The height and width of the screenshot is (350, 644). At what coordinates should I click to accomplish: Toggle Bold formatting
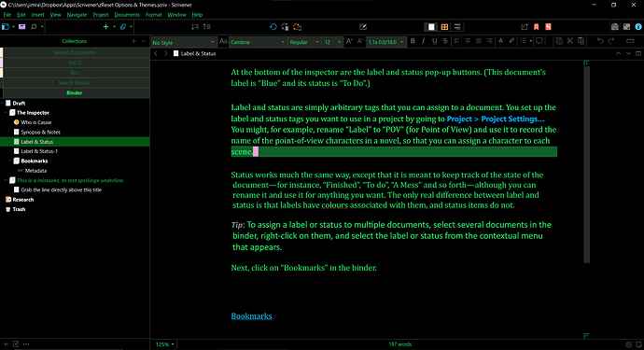click(x=413, y=41)
